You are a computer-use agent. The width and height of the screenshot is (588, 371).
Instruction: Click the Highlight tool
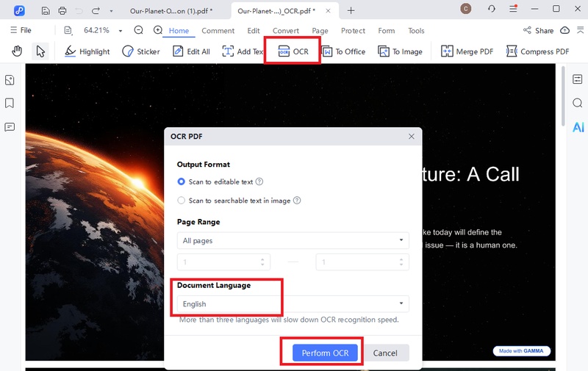(87, 51)
